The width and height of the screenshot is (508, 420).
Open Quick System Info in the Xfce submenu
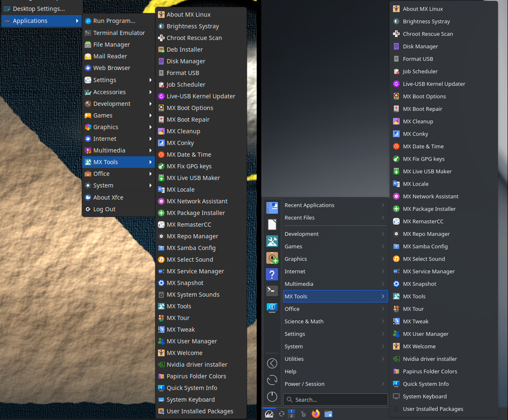tap(201, 388)
